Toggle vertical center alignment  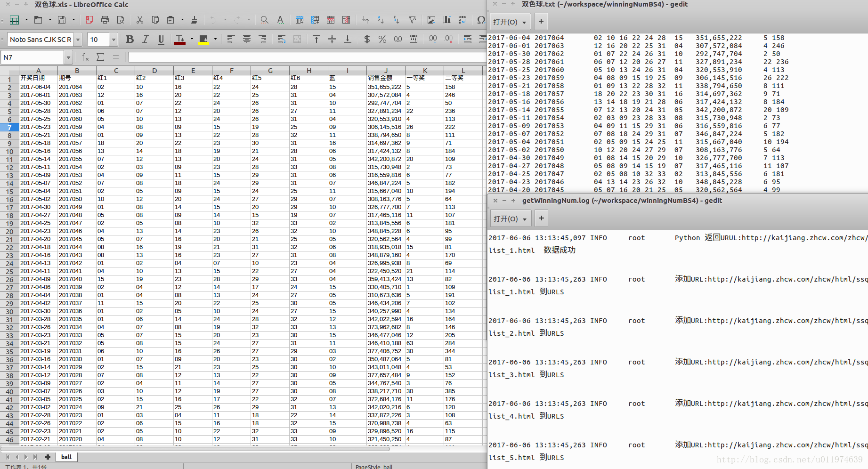332,40
